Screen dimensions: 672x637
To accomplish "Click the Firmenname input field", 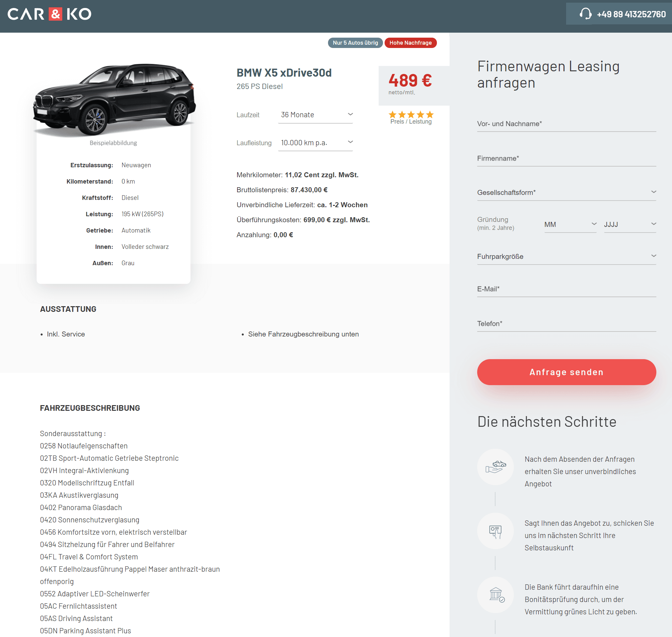I will 566,159.
